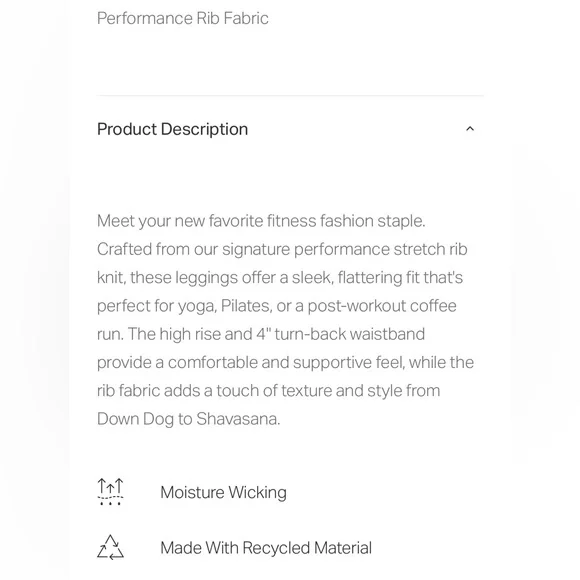Click the sentence "Meet your new favorite fitness fashion staple."
This screenshot has height=580, width=580.
click(261, 221)
